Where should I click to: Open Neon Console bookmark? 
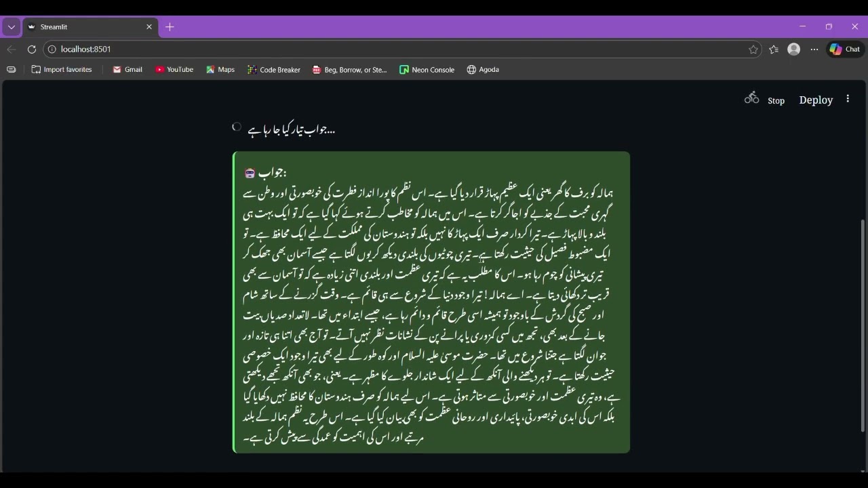427,70
